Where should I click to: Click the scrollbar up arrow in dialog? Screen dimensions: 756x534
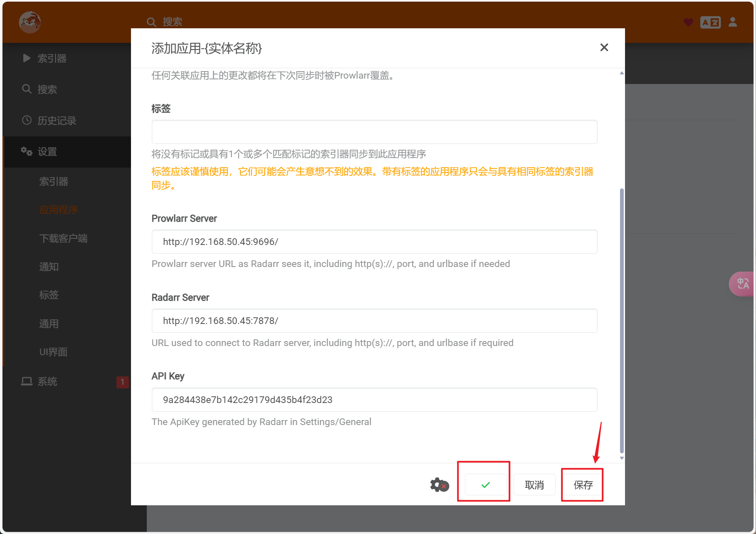pyautogui.click(x=622, y=73)
